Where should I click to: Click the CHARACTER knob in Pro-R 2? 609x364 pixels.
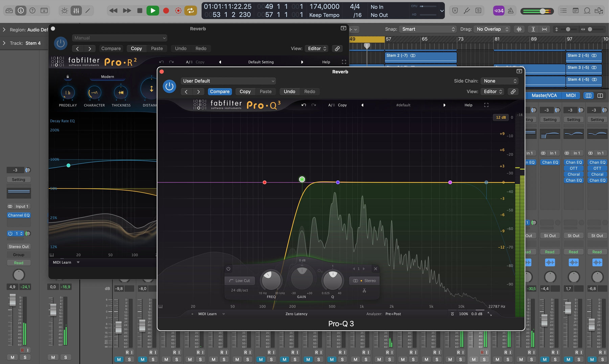[x=94, y=92]
